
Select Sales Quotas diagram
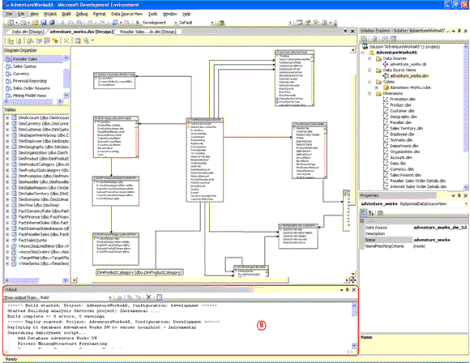tap(24, 66)
